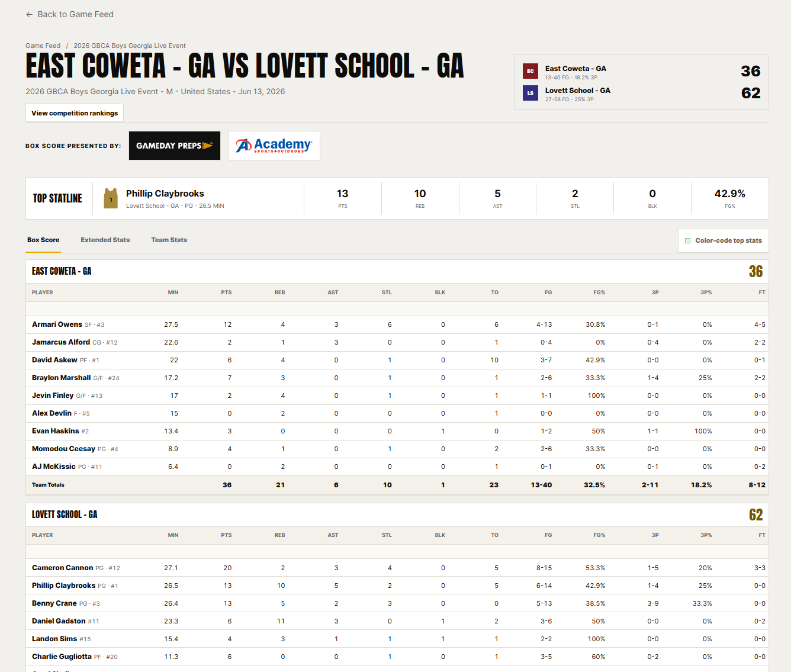Click Team Totals row label in East Coweta table
This screenshot has width=791, height=672.
(48, 485)
